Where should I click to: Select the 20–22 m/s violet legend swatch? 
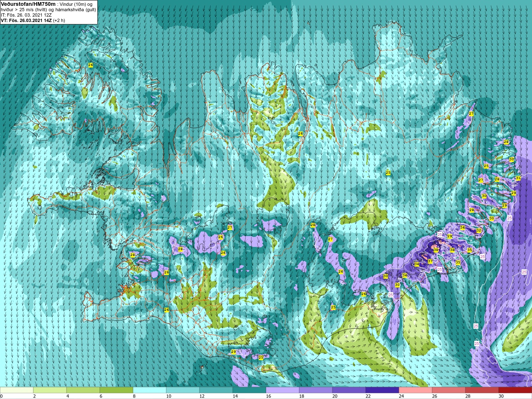pyautogui.click(x=349, y=390)
